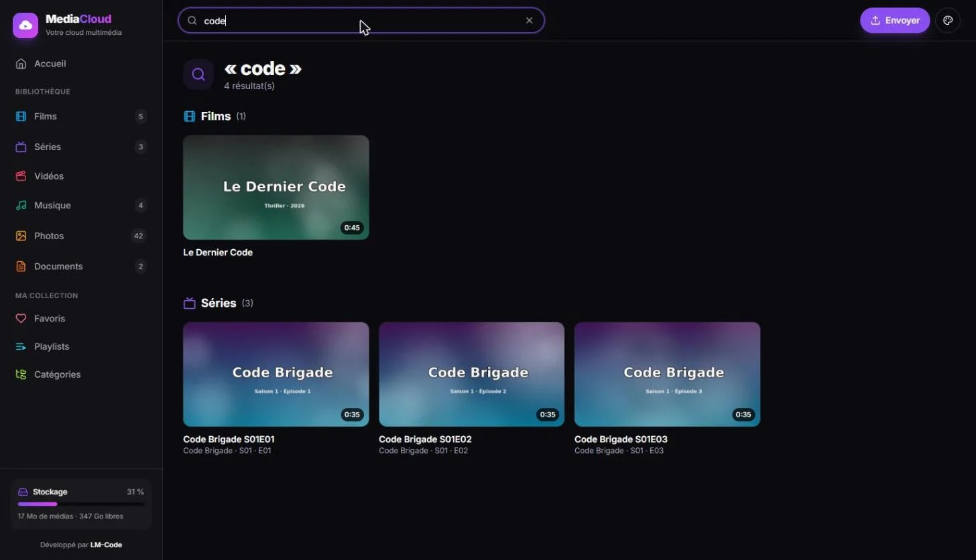Click the Séries section TV icon in results
Screen dimensions: 976x560
pyautogui.click(x=190, y=303)
